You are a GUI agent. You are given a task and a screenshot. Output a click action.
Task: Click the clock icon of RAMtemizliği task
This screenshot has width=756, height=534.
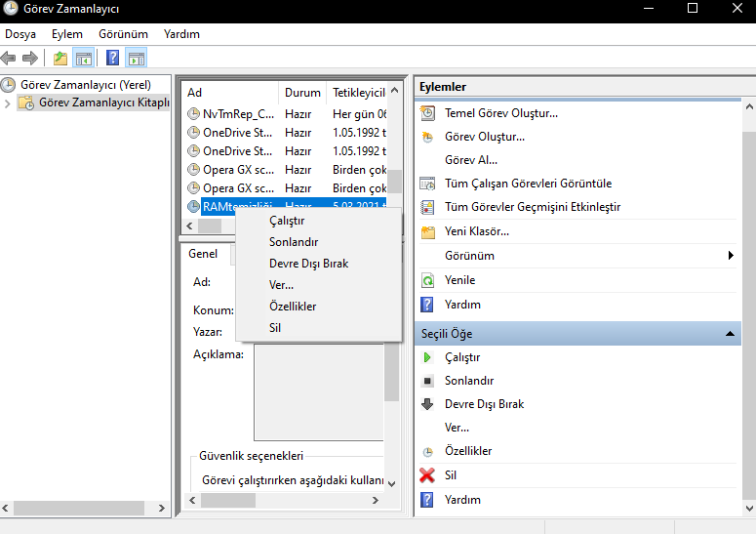click(193, 206)
